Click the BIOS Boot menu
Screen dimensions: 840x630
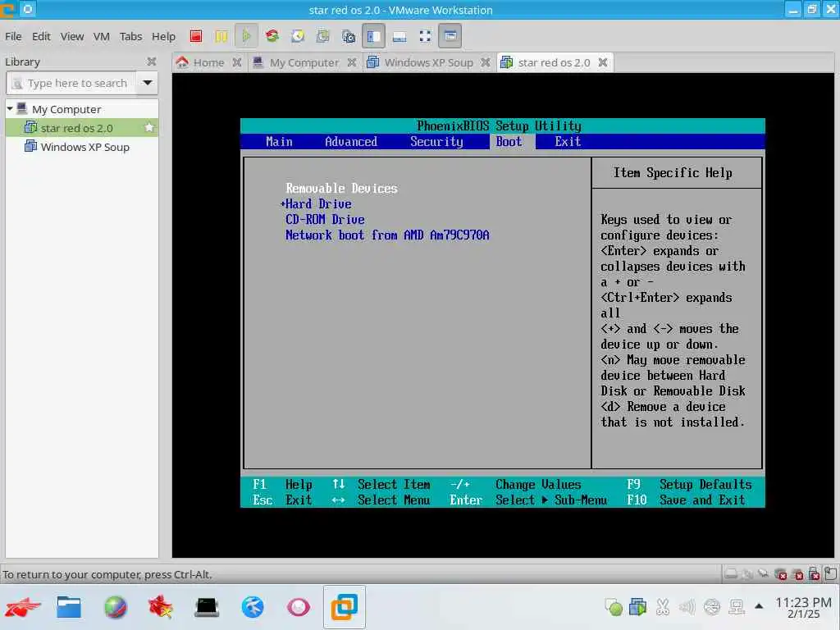pyautogui.click(x=509, y=141)
